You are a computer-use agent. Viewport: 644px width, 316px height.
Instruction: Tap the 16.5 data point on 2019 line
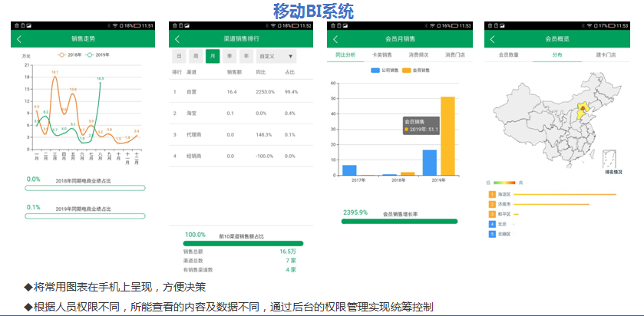(101, 83)
